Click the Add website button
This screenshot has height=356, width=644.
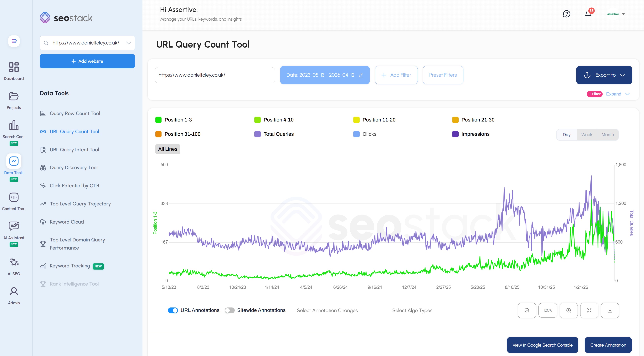click(87, 61)
